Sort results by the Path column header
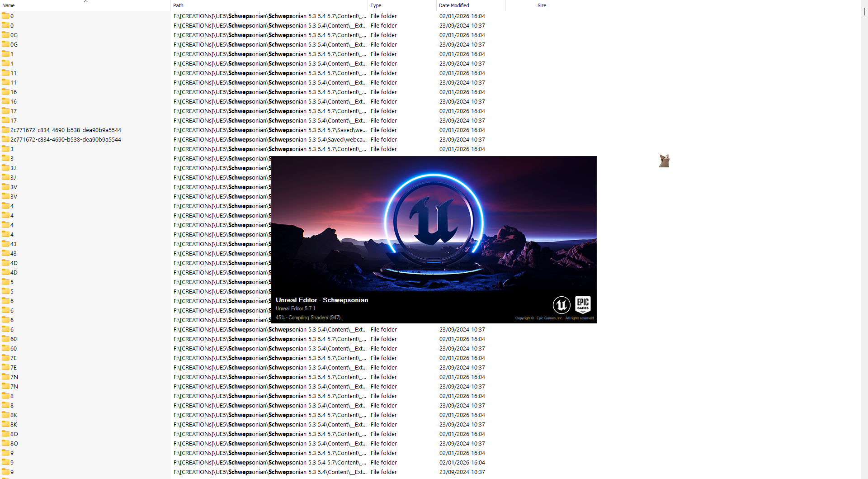Viewport: 868px width, 479px height. 178,5
